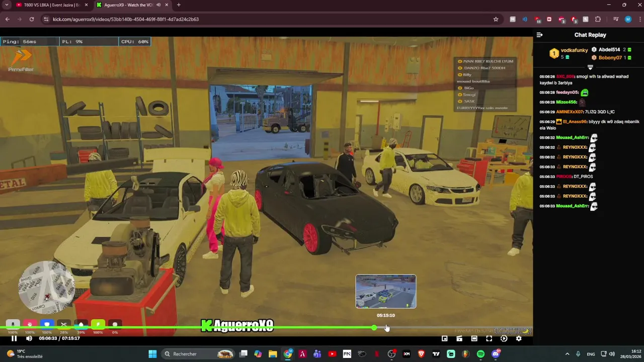Switch ENG keyboard language
644x362 pixels.
point(591,354)
